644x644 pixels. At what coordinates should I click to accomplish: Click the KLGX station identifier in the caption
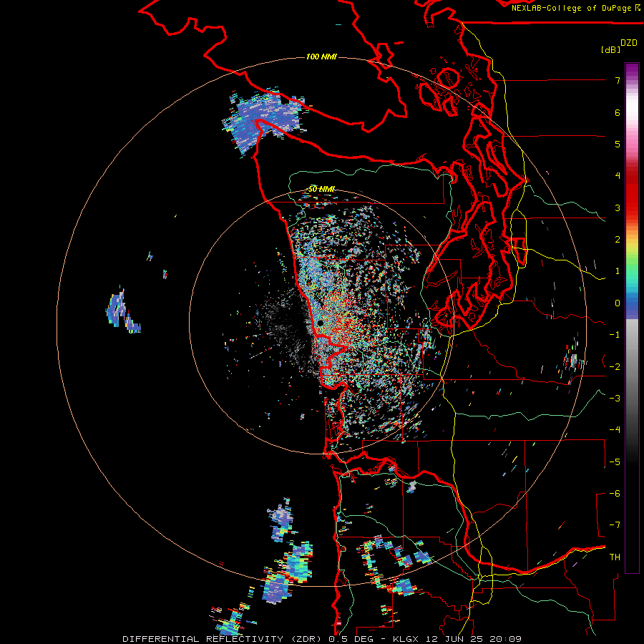point(406,639)
